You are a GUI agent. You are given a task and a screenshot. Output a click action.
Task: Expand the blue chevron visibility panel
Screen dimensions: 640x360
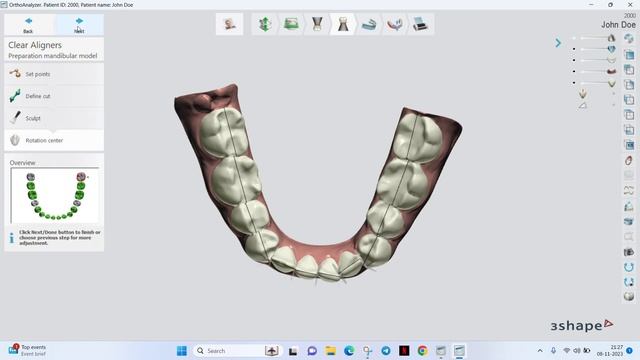[558, 43]
